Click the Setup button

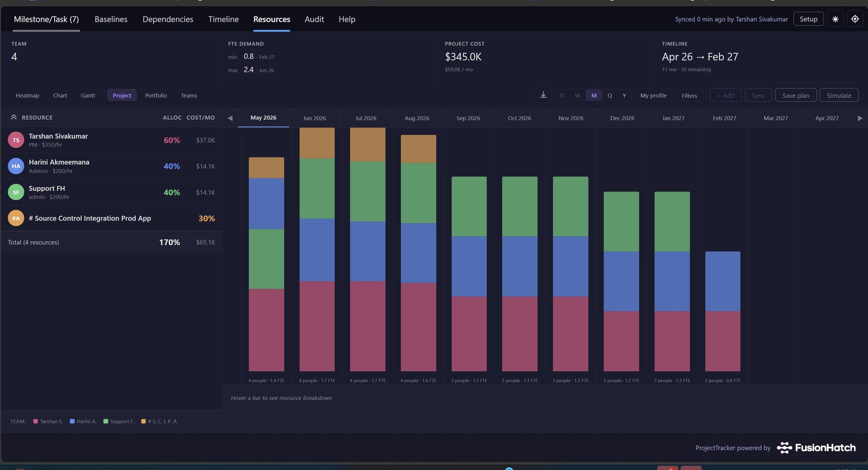coord(808,19)
